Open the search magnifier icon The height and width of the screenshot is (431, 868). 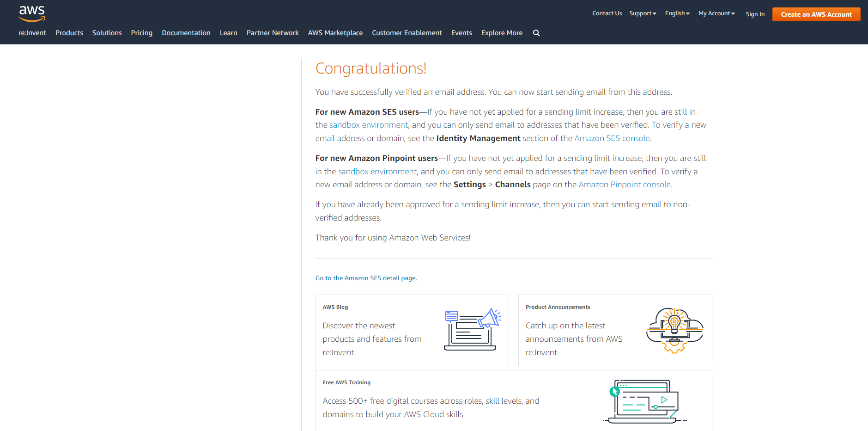[536, 33]
